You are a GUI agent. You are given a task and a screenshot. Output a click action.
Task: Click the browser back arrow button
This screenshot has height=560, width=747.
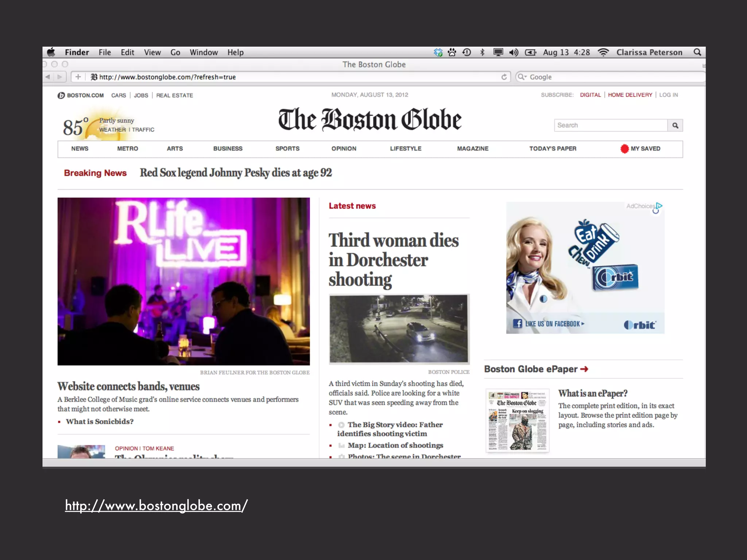(x=48, y=77)
